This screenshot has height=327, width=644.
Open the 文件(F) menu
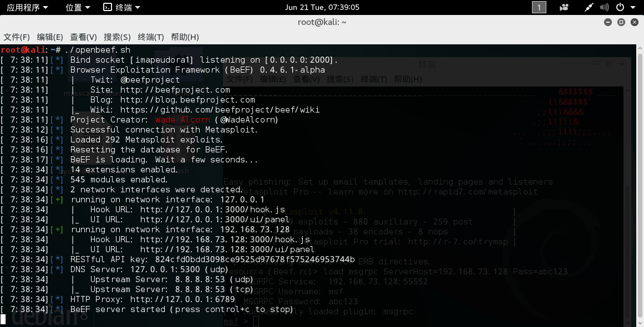[17, 37]
